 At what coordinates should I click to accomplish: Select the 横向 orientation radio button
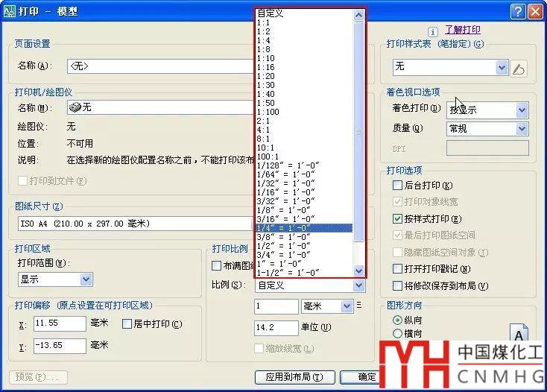coord(397,333)
